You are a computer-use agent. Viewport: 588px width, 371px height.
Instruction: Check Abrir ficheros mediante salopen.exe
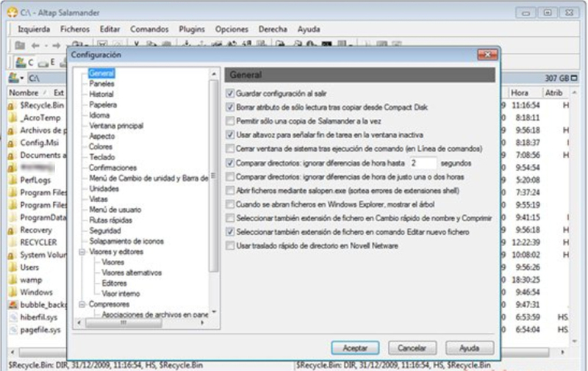tap(230, 191)
